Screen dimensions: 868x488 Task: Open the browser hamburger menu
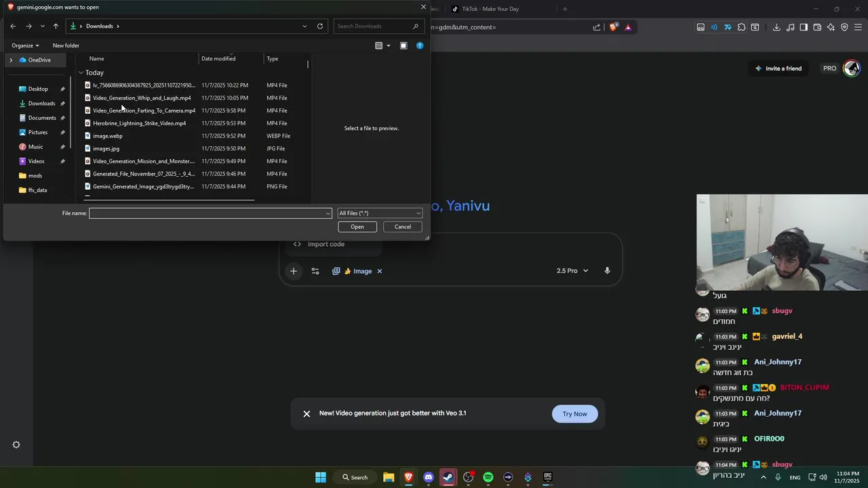tap(859, 27)
